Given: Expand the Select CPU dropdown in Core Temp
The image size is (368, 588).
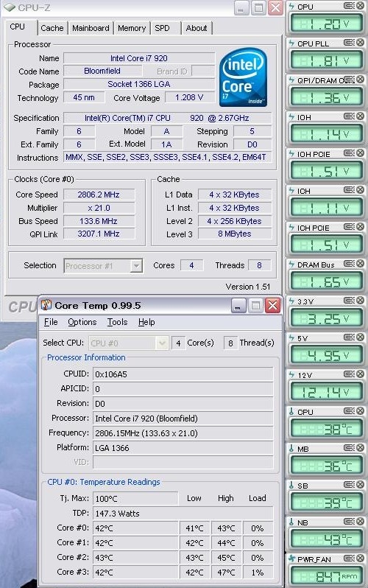Looking at the screenshot, I should 162,343.
